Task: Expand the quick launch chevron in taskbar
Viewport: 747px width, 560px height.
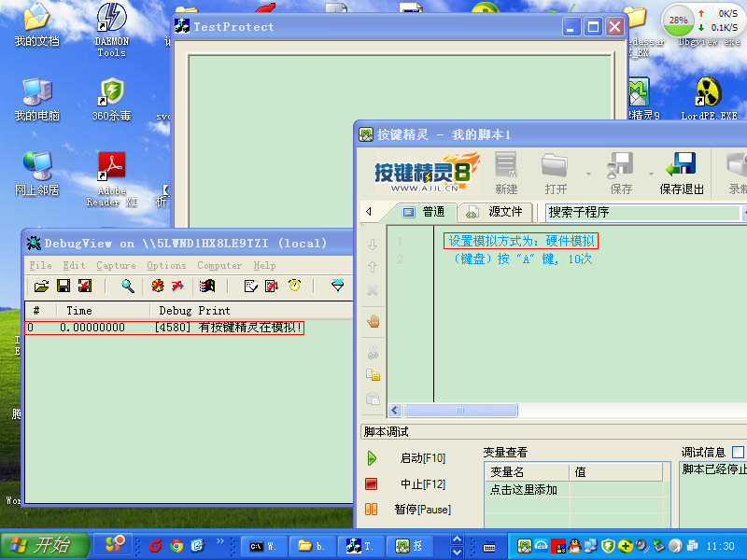Action: [219, 540]
